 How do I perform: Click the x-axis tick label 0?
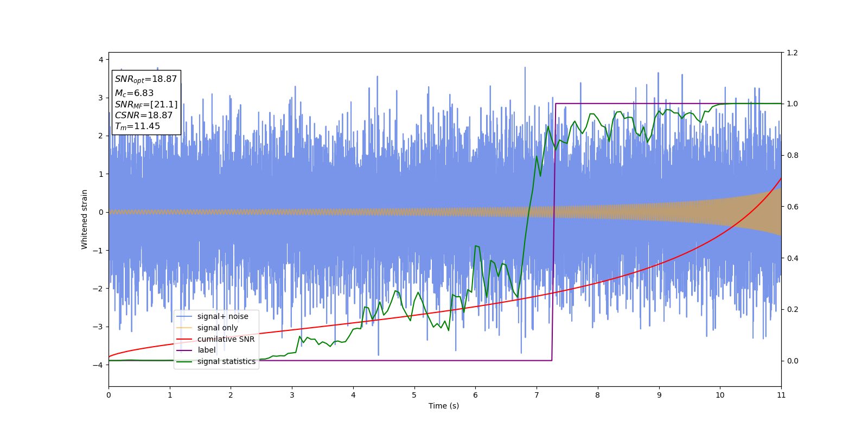[x=108, y=395]
